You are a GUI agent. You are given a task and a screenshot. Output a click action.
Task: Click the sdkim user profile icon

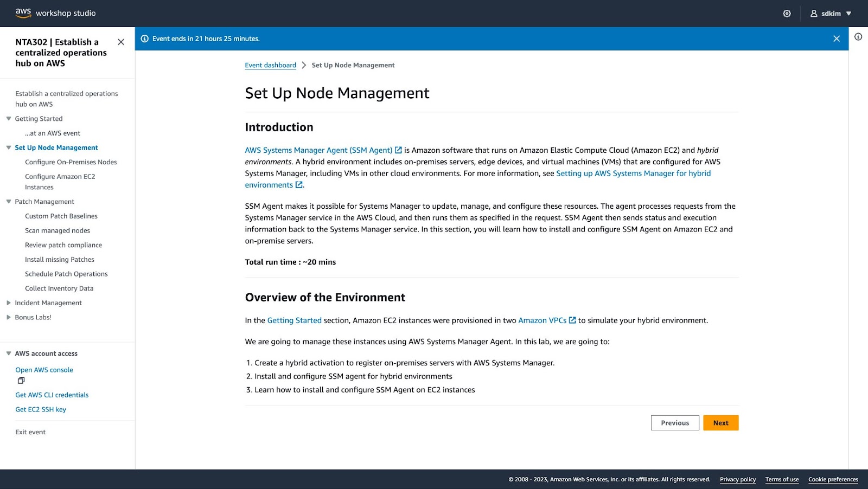[813, 13]
